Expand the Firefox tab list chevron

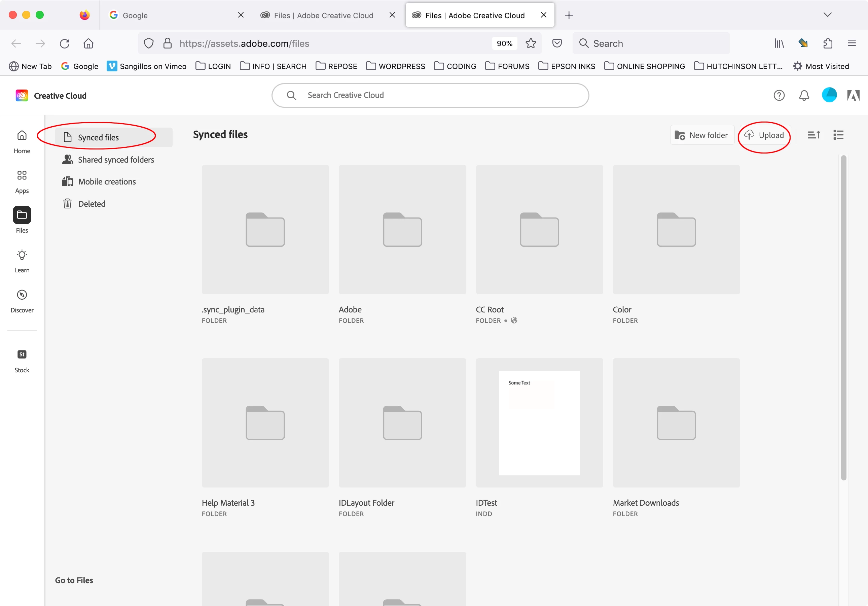click(827, 15)
